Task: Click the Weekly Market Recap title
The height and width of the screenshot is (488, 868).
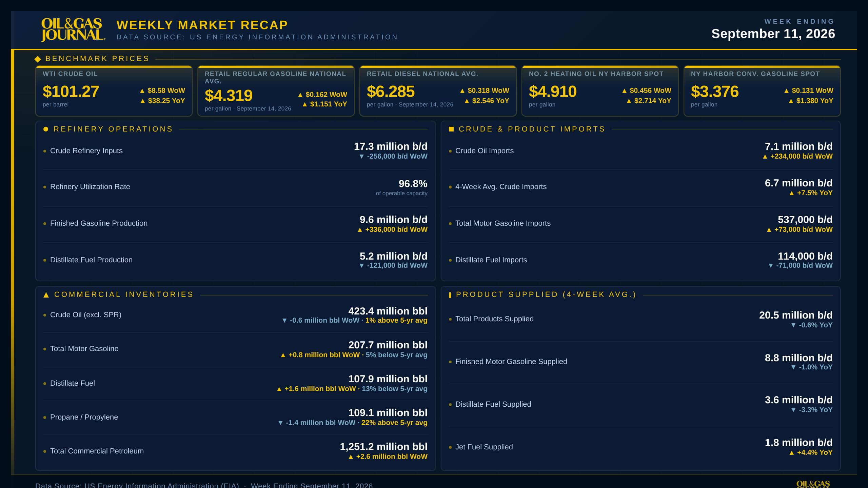Action: (x=202, y=25)
